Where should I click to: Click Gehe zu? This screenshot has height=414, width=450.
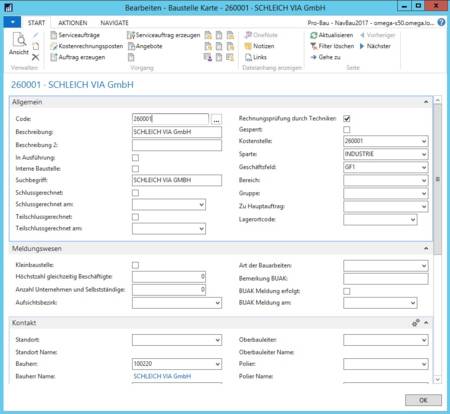pyautogui.click(x=325, y=57)
